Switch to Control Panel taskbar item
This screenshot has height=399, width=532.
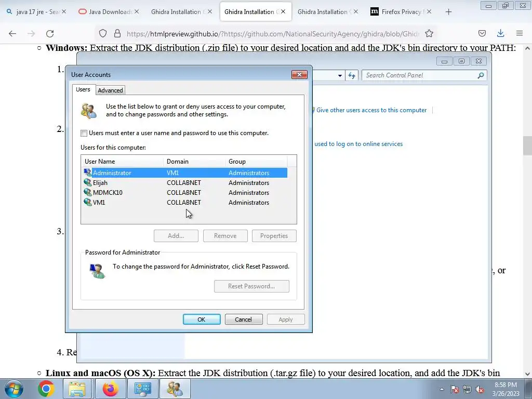tap(142, 389)
